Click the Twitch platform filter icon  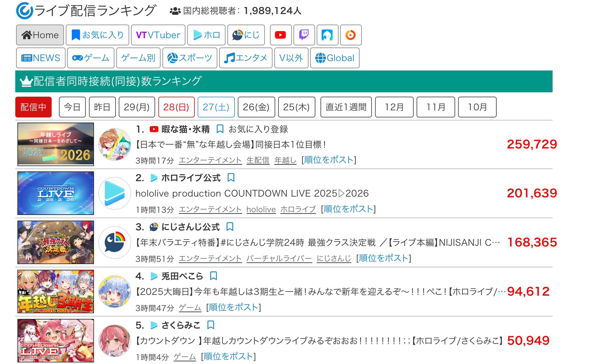click(304, 35)
